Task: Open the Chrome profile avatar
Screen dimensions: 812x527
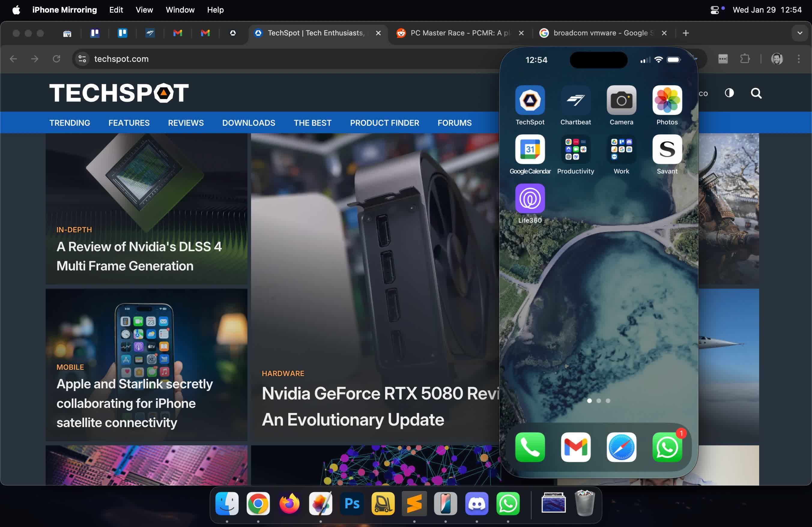Action: point(777,59)
